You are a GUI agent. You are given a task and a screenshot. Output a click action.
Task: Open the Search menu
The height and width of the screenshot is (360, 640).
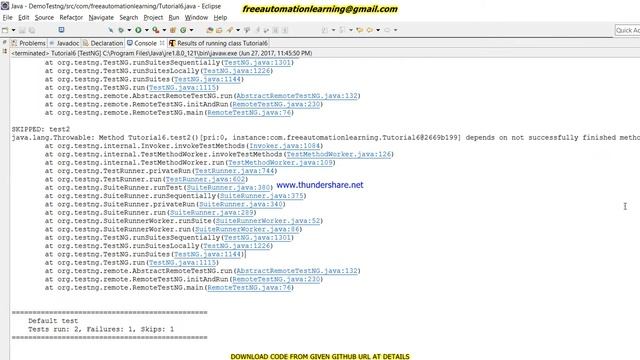(x=129, y=18)
